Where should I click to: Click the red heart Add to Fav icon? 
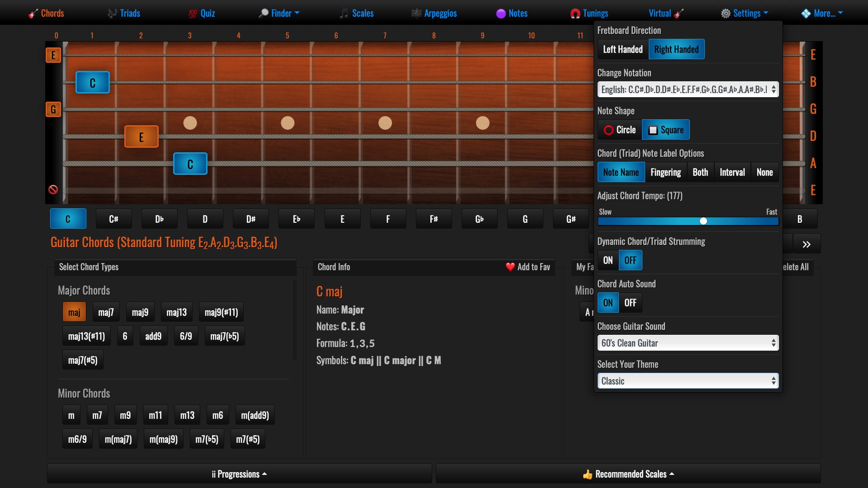pos(510,267)
